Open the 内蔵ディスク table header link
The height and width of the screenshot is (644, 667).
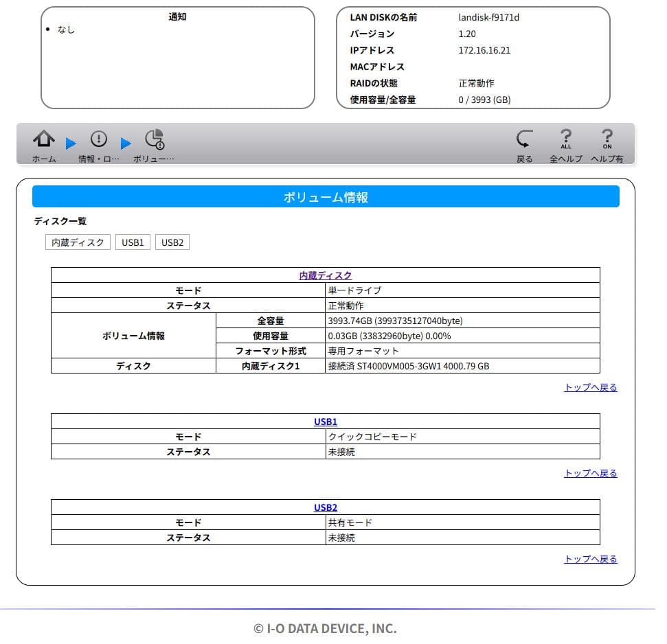coord(325,275)
